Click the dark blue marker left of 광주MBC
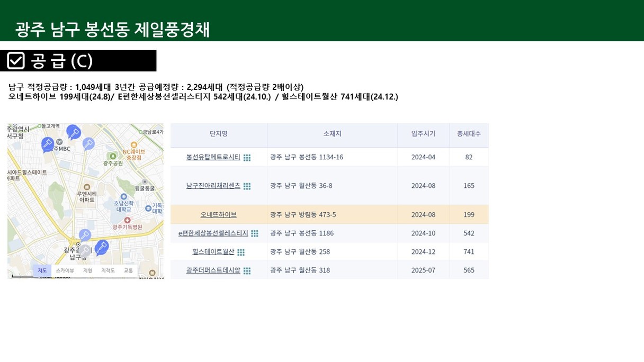644x362 pixels. tap(47, 144)
